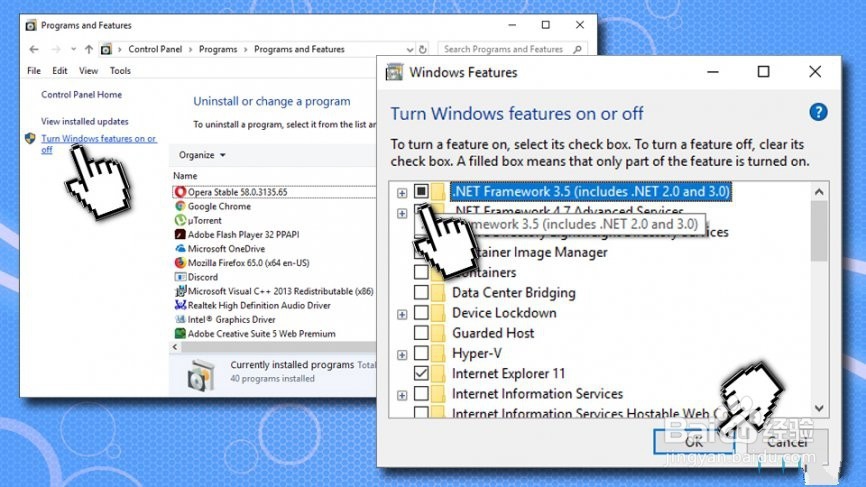Open the Tools menu
Viewport: 866px width, 487px height.
point(120,71)
